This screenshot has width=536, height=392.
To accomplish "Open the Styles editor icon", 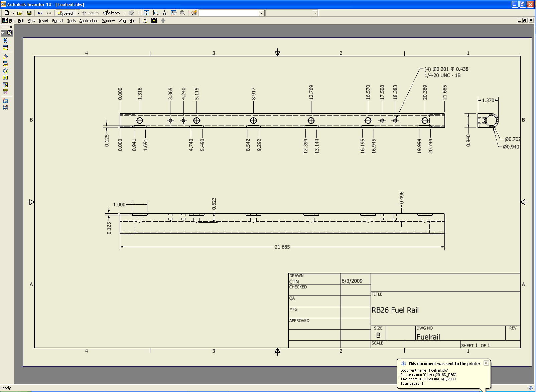I will coord(194,13).
